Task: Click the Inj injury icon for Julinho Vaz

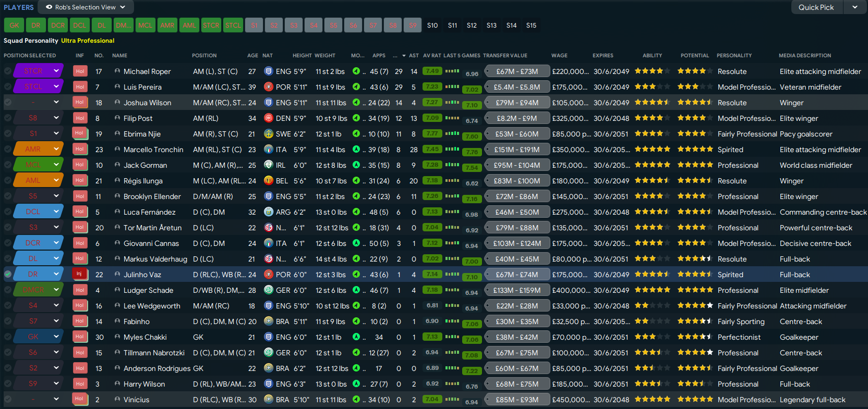Action: 79,274
